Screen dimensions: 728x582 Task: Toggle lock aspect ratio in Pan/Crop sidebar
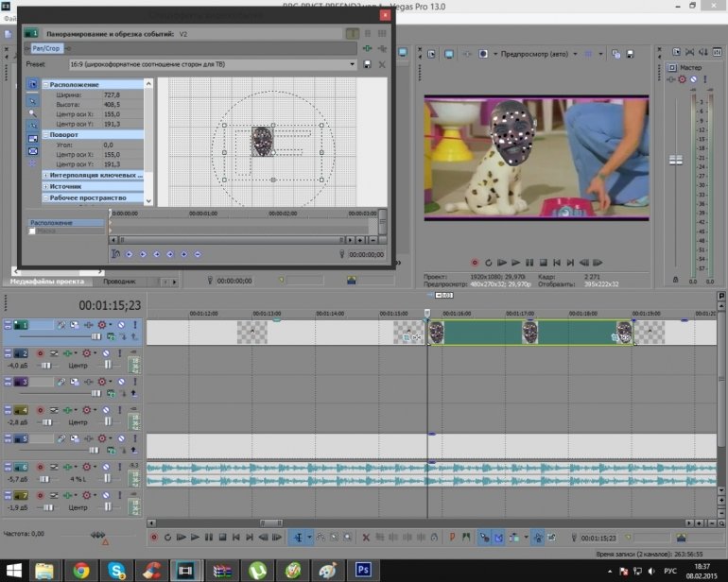(32, 138)
